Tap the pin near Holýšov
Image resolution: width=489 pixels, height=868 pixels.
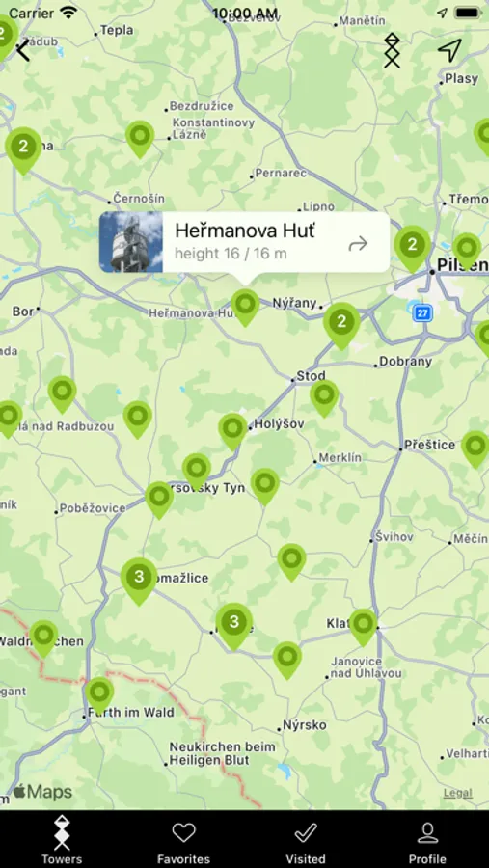point(232,431)
